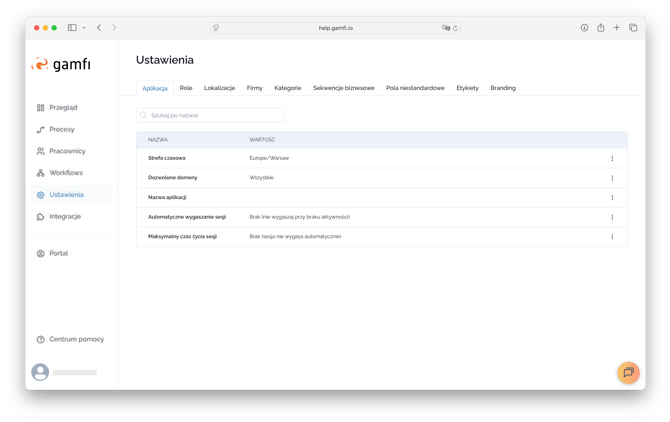Click the Przegląd dashboard icon in sidebar
The width and height of the screenshot is (670, 422).
[x=41, y=107]
